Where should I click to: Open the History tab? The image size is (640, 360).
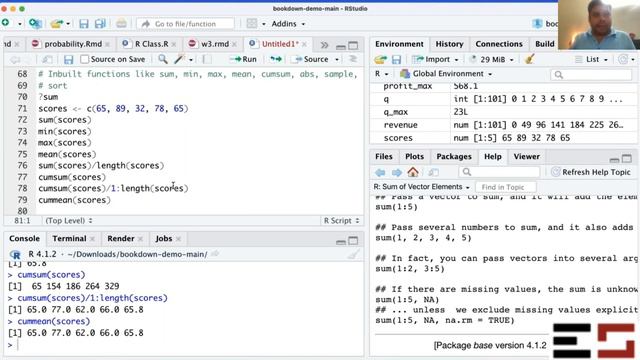pos(449,44)
